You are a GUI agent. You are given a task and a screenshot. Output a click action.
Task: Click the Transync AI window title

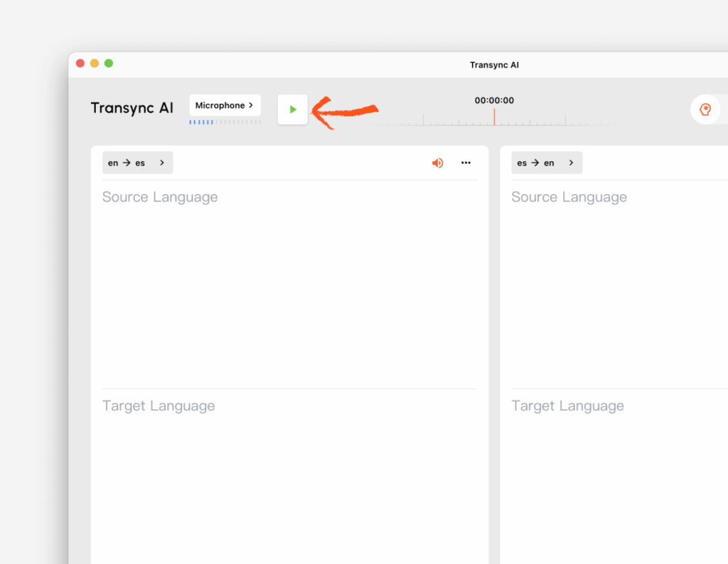tap(494, 65)
